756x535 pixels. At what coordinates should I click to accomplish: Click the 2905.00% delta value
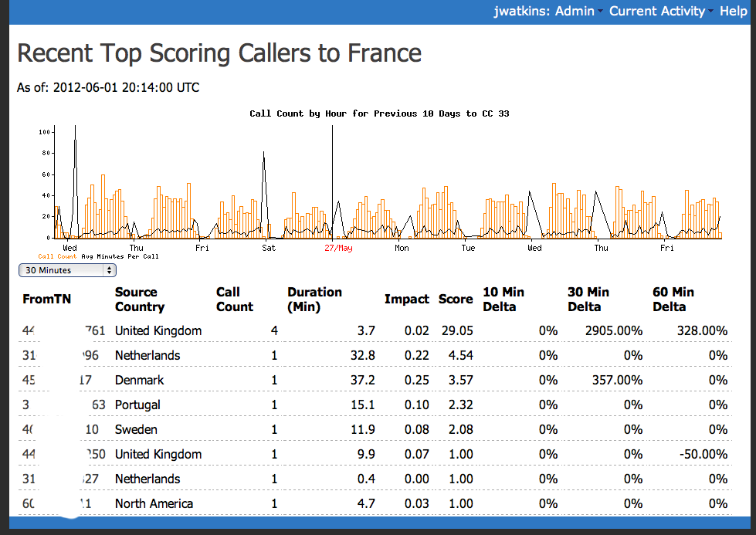click(613, 330)
